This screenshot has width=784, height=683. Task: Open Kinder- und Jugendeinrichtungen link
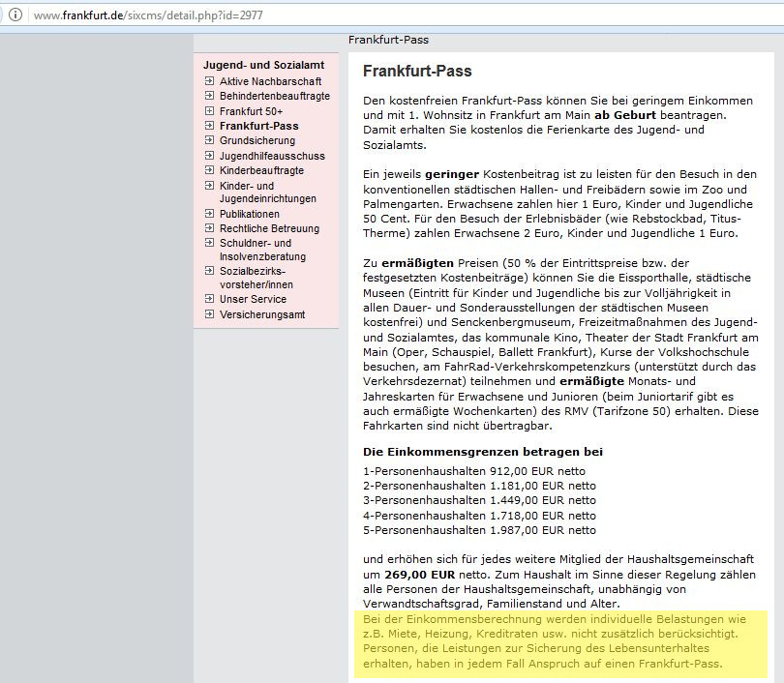point(268,193)
